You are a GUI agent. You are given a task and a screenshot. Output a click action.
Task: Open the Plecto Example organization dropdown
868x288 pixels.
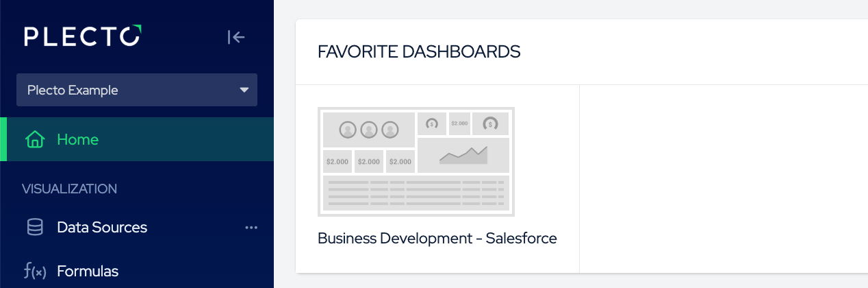click(x=137, y=90)
